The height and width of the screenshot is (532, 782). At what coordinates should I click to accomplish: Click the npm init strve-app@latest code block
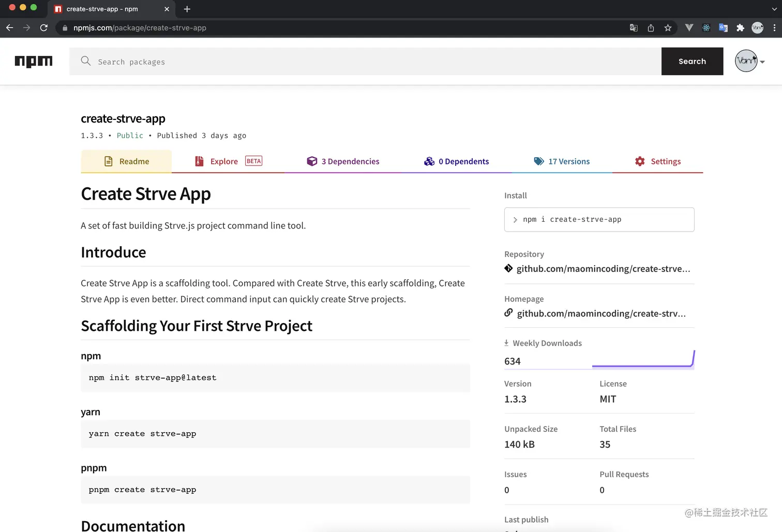(x=275, y=378)
